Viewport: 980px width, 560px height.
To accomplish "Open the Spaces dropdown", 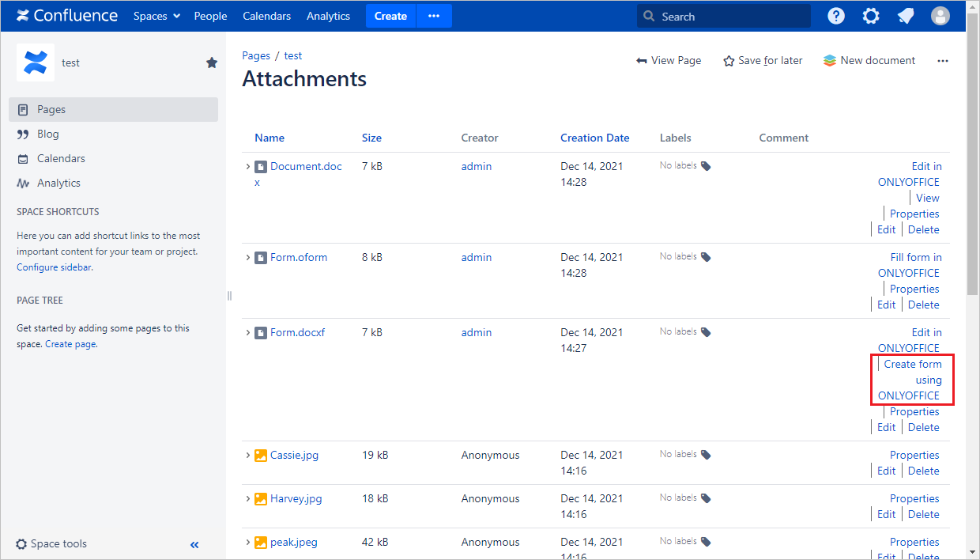I will pyautogui.click(x=156, y=15).
